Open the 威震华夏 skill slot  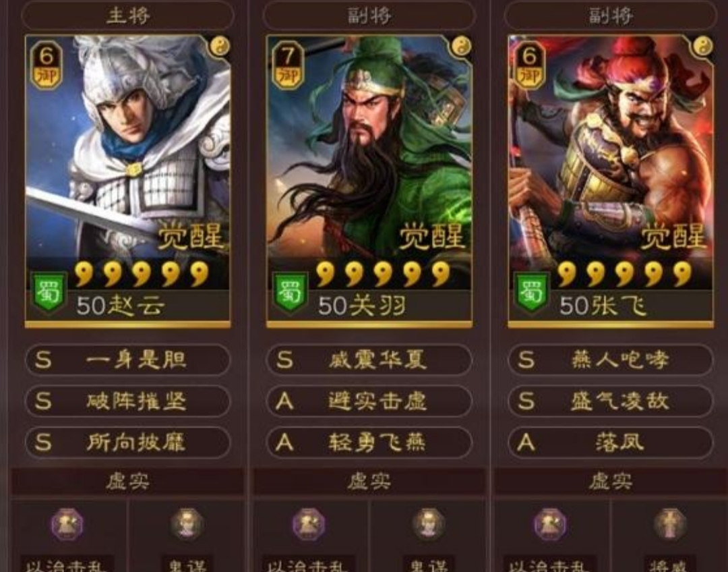pyautogui.click(x=369, y=360)
